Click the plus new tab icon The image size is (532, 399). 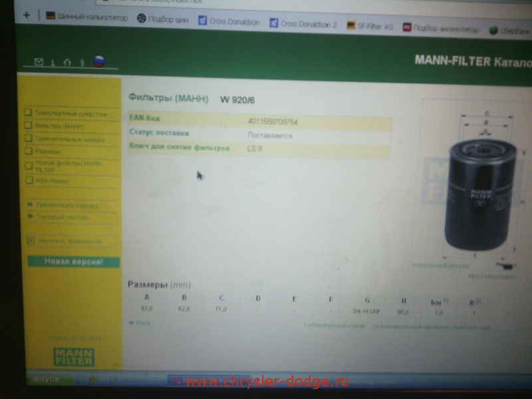click(x=27, y=15)
